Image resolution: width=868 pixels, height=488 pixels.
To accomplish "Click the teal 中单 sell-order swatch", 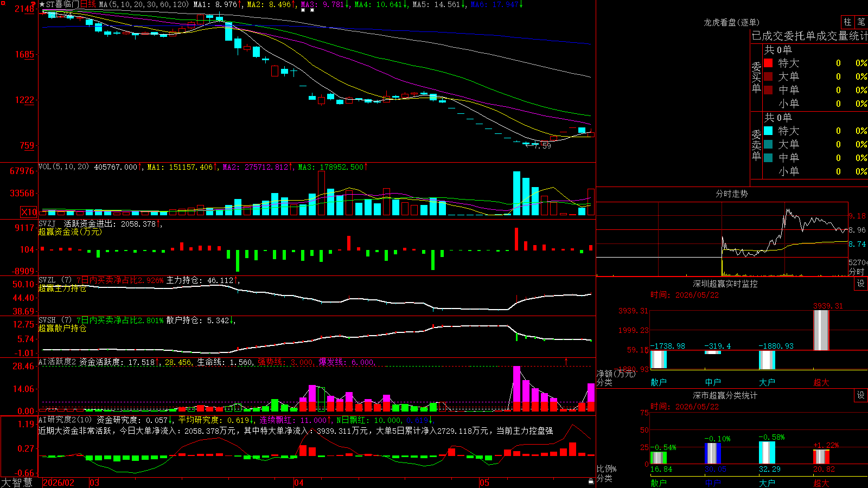I will [768, 158].
